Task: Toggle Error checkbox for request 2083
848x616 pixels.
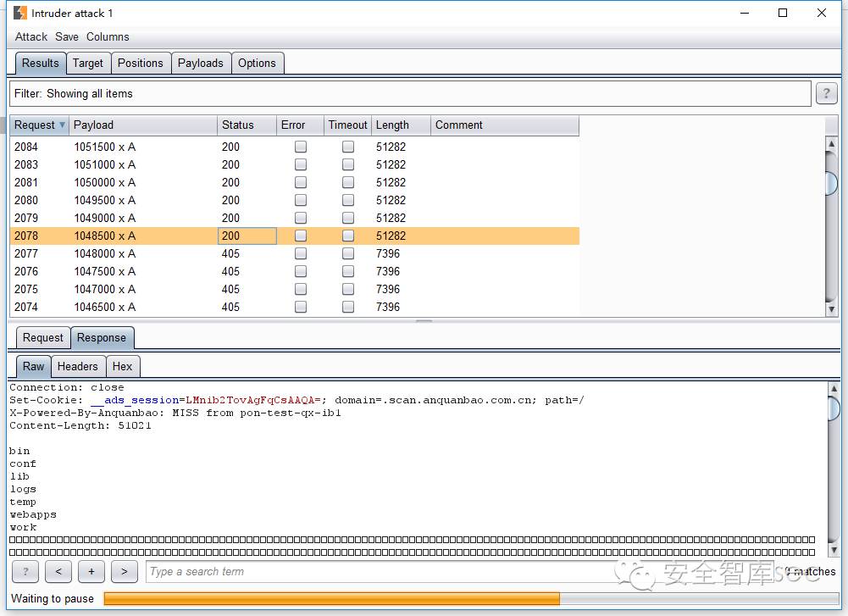Action: click(301, 164)
